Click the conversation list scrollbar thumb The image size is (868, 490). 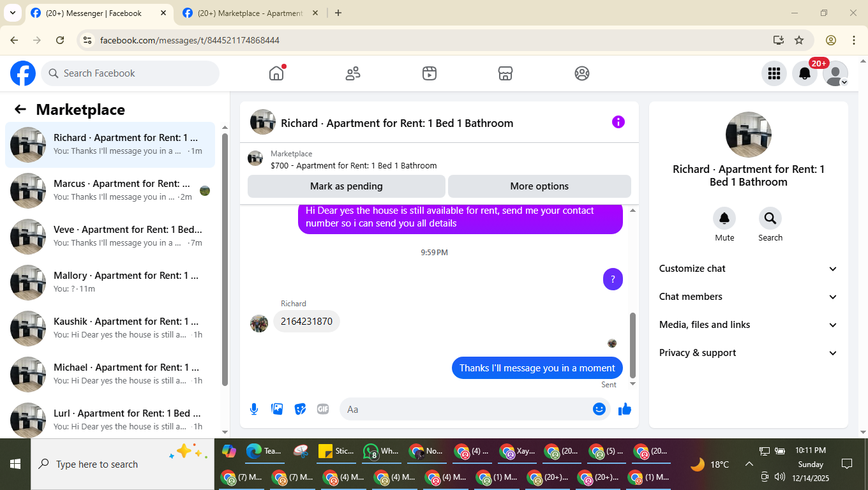pos(225,258)
